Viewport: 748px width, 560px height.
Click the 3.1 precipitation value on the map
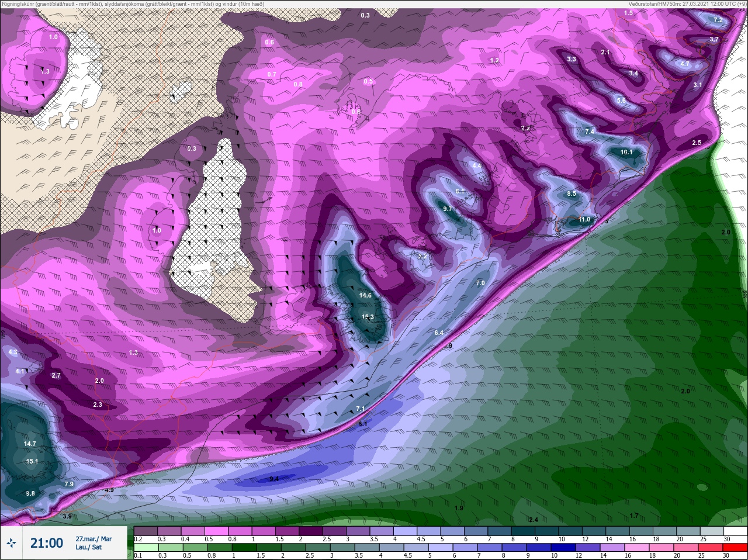click(697, 85)
